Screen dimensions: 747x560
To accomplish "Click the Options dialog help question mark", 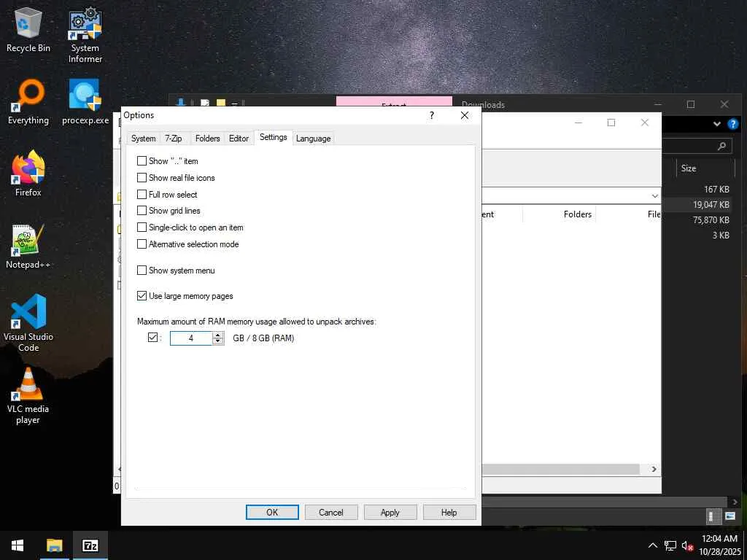I will tap(432, 115).
